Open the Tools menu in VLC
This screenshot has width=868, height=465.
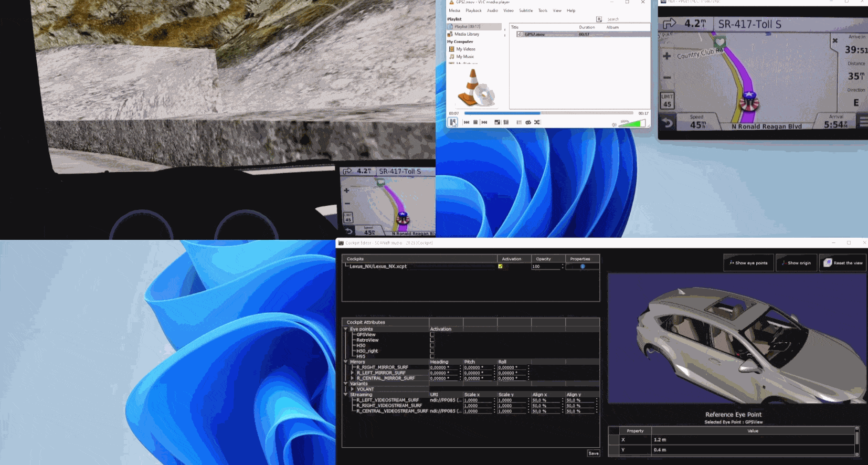543,10
